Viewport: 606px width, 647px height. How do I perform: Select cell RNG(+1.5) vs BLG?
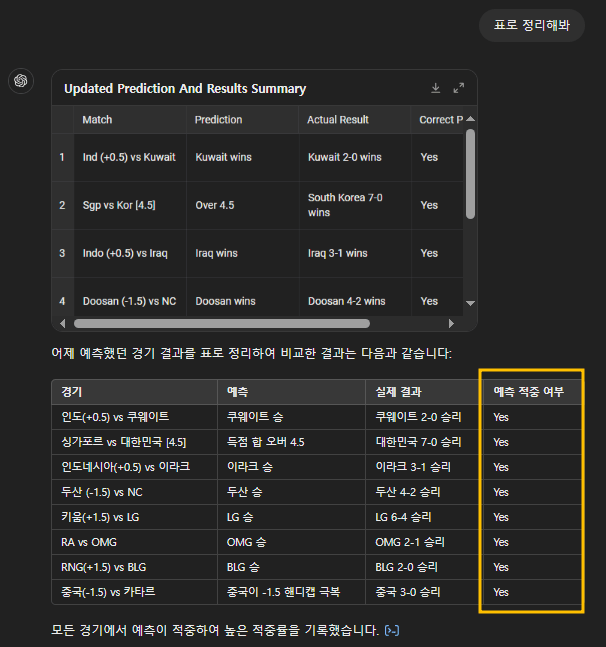tap(134, 567)
